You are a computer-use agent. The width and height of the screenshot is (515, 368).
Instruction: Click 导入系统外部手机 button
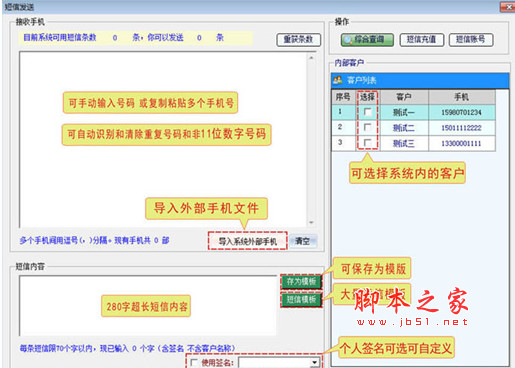tap(248, 241)
